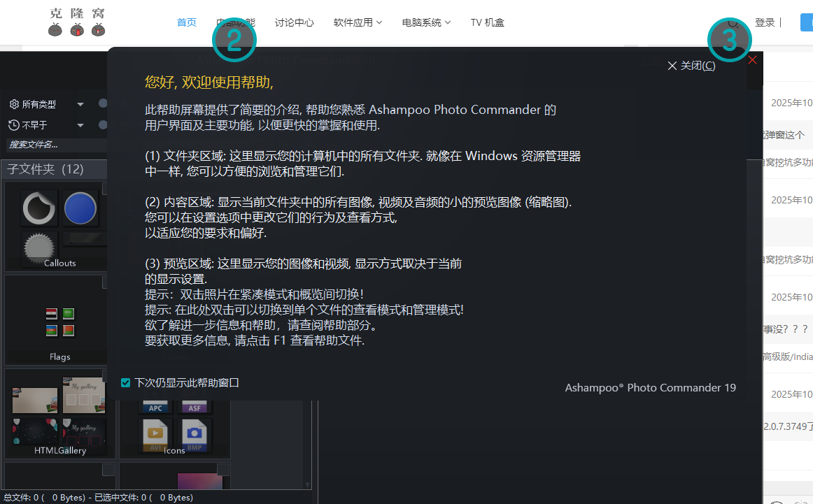The image size is (813, 504).
Task: Uncheck 下次仍显示此帮助窗口
Action: tap(125, 382)
